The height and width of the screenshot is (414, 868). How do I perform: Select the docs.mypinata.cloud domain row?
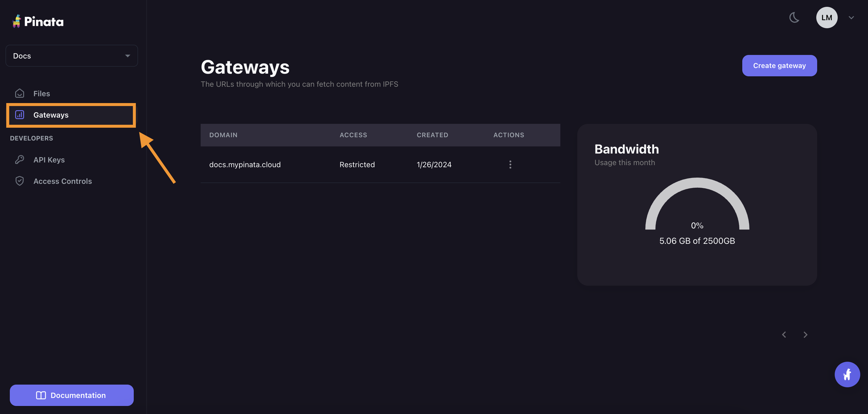pyautogui.click(x=245, y=165)
